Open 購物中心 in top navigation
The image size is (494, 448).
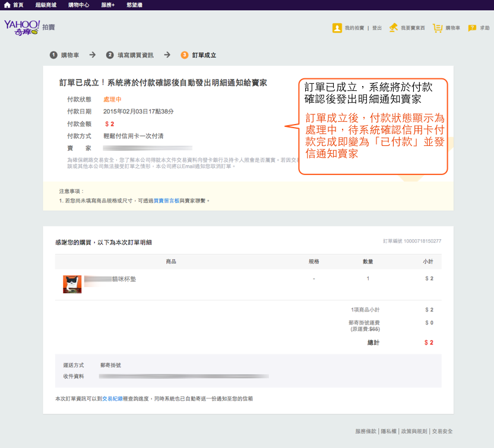click(x=78, y=5)
